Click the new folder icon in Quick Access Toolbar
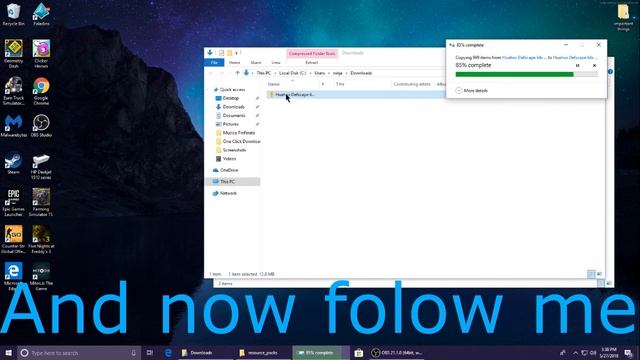The width and height of the screenshot is (640, 360). coord(230,53)
